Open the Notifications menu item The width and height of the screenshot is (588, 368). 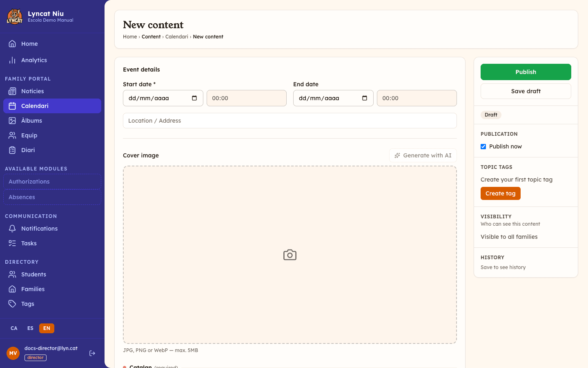52,229
